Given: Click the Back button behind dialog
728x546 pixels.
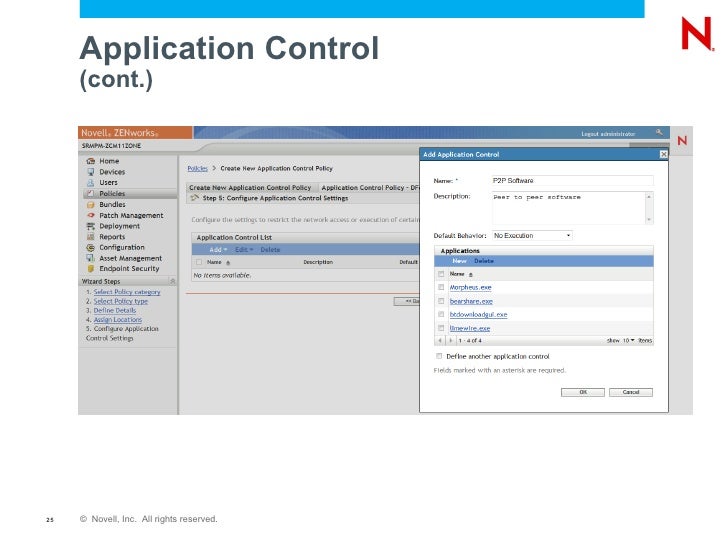Looking at the screenshot, I should [407, 301].
